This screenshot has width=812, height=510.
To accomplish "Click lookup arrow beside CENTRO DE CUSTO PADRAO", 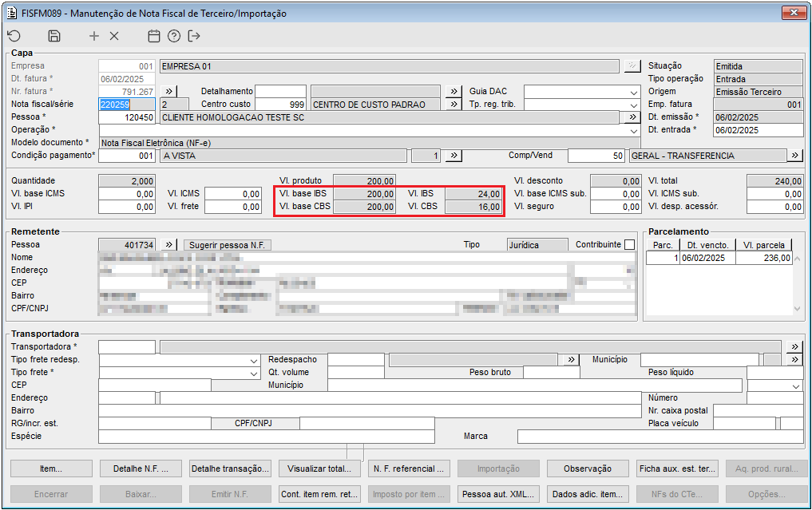I will point(454,104).
